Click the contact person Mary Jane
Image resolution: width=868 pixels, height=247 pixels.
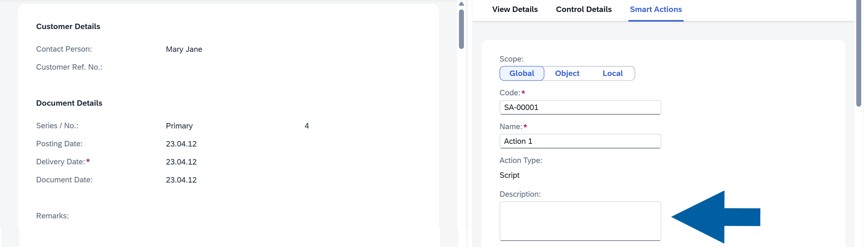click(x=184, y=49)
